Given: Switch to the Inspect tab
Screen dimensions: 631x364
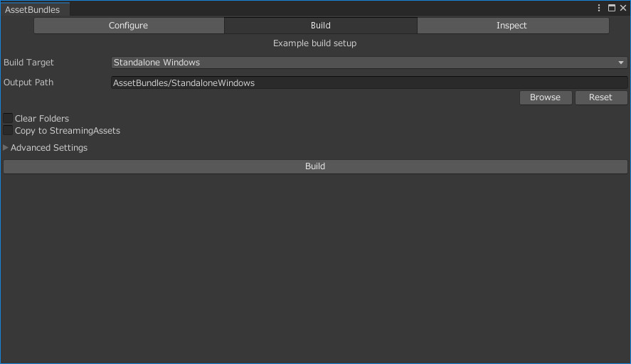Looking at the screenshot, I should 513,26.
